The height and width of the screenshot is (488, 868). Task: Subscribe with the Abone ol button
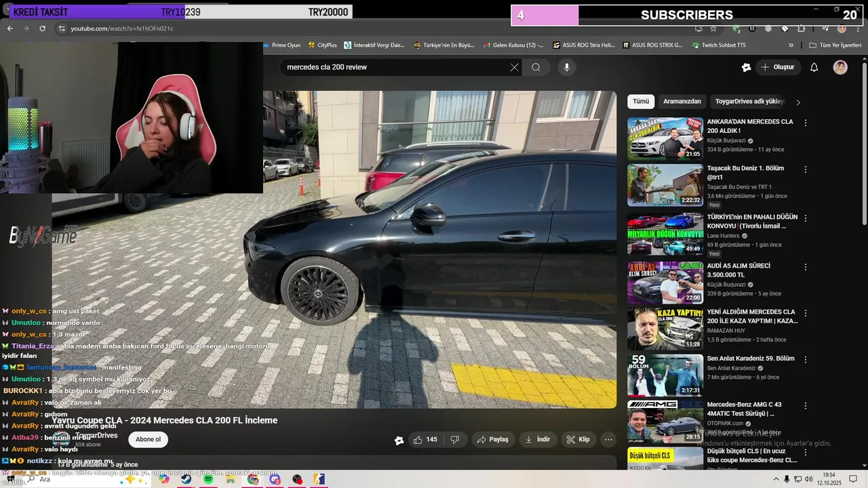click(149, 439)
